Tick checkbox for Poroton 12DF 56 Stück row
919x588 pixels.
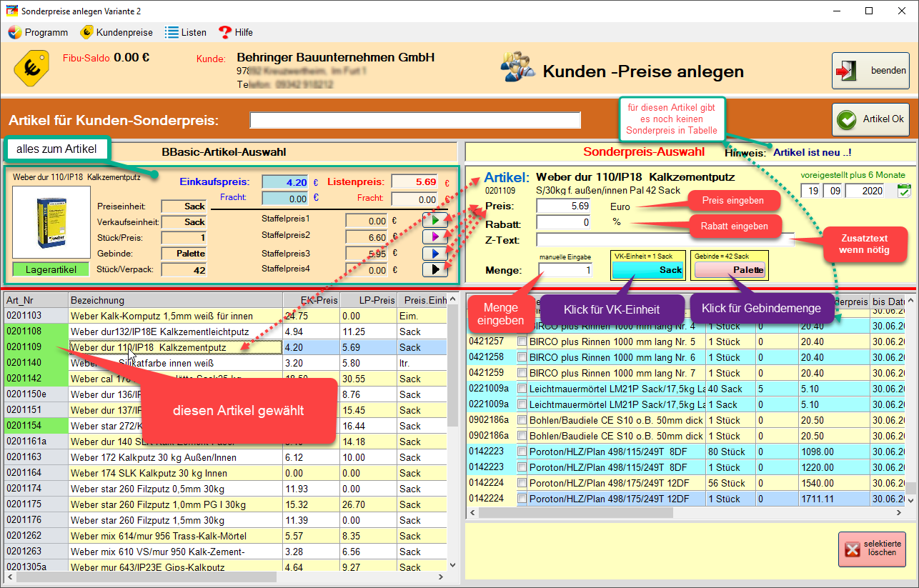[522, 483]
